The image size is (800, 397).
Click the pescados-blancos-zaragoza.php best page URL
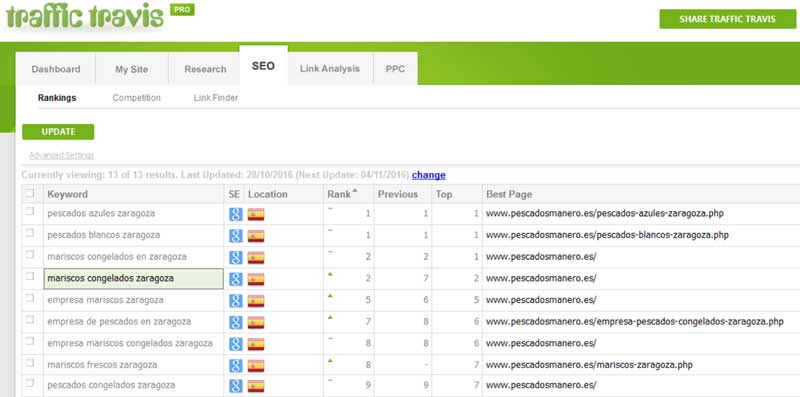pyautogui.click(x=607, y=235)
